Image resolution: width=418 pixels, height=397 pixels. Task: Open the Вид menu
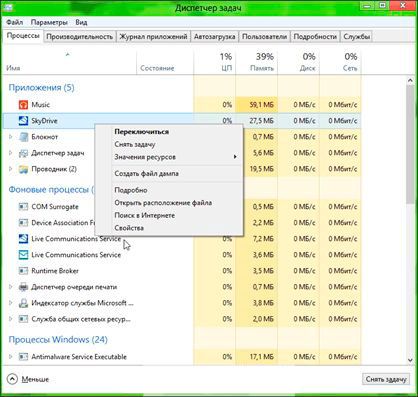(x=81, y=22)
